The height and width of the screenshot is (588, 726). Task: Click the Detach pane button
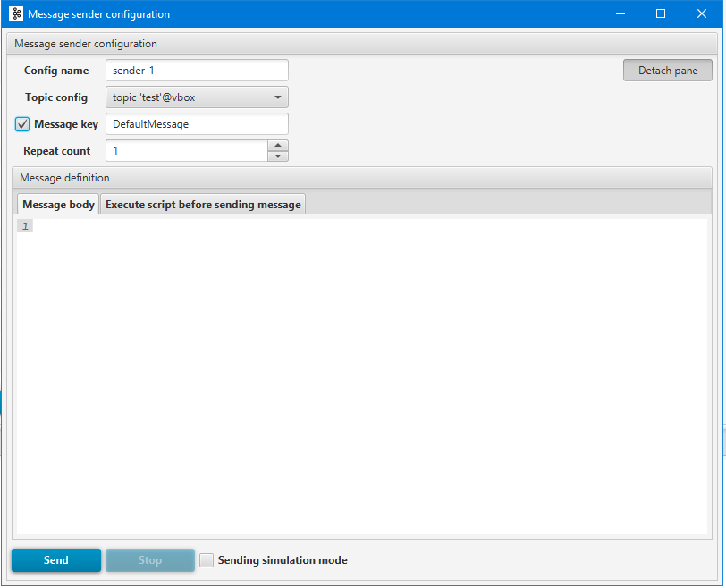[x=668, y=71]
